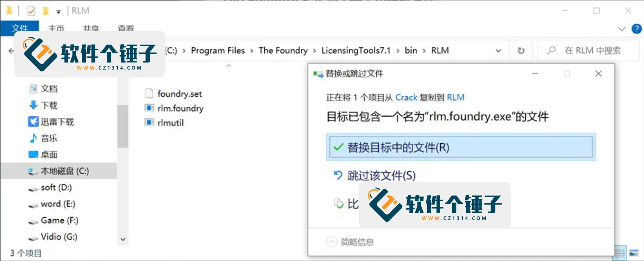This screenshot has height=261, width=644.
Task: Switch to details view icon in status bar
Action: [620, 253]
